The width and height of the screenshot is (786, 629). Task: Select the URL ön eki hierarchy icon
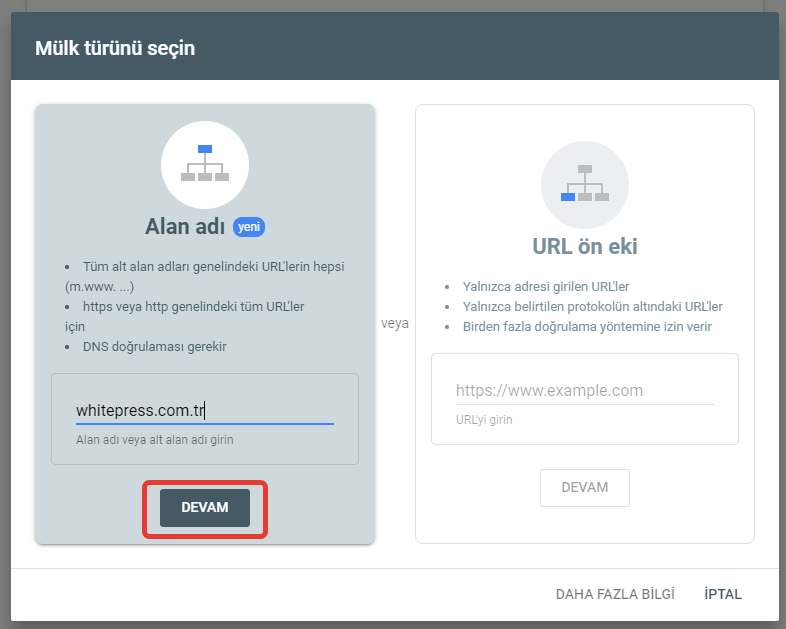(584, 185)
